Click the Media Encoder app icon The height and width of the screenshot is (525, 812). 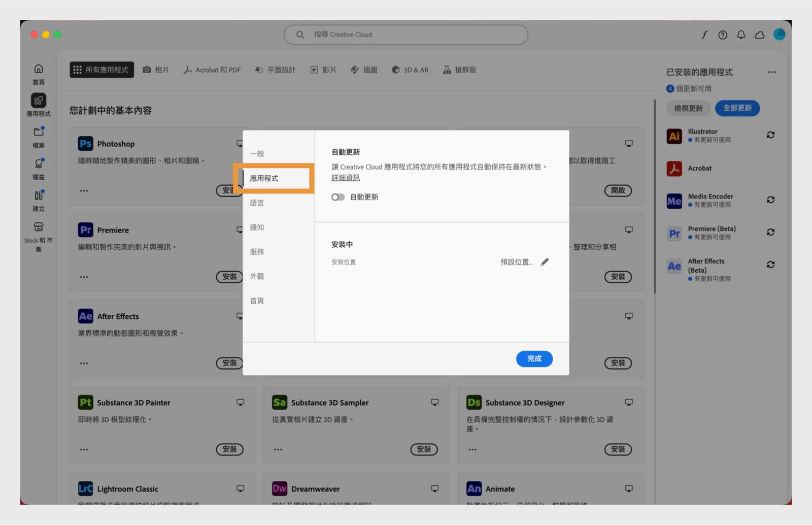coord(674,201)
